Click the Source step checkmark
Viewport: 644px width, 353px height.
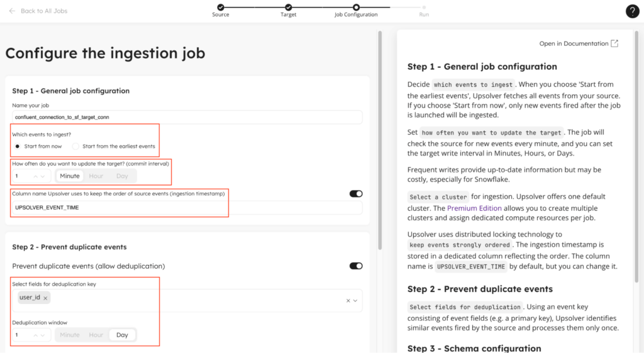(221, 7)
